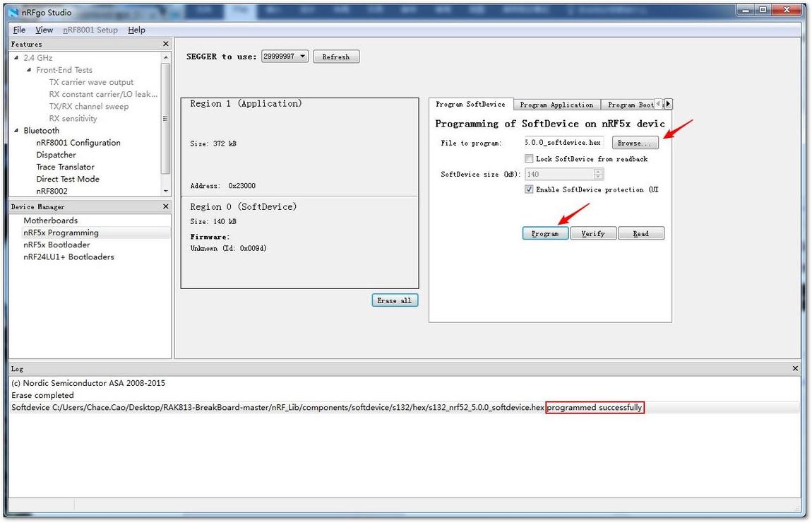Close the Device Manager panel

click(x=166, y=206)
